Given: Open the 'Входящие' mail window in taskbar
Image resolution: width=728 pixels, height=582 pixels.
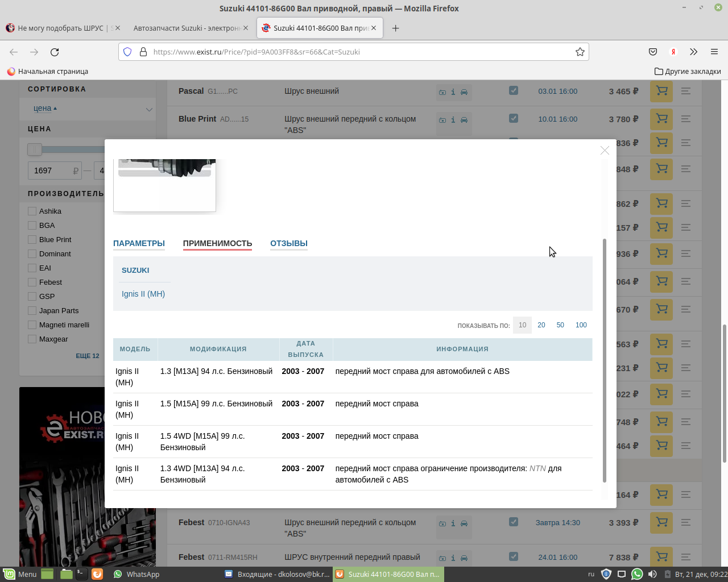Looking at the screenshot, I should 277,574.
